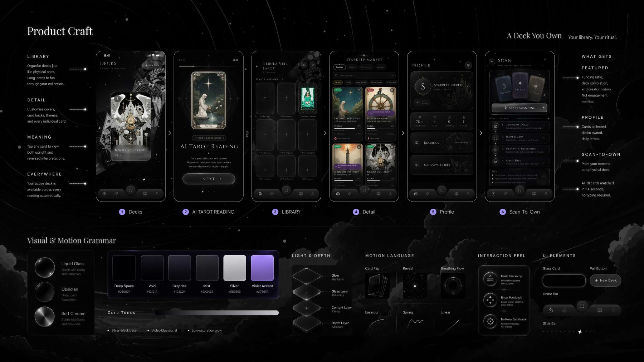
Task: Select the For You filter chip
Action: [x=338, y=83]
